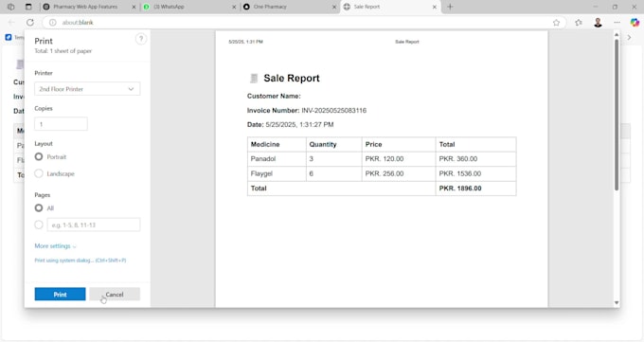Screen dimensions: 644x342
Task: Click the Print button
Action: tap(60, 294)
